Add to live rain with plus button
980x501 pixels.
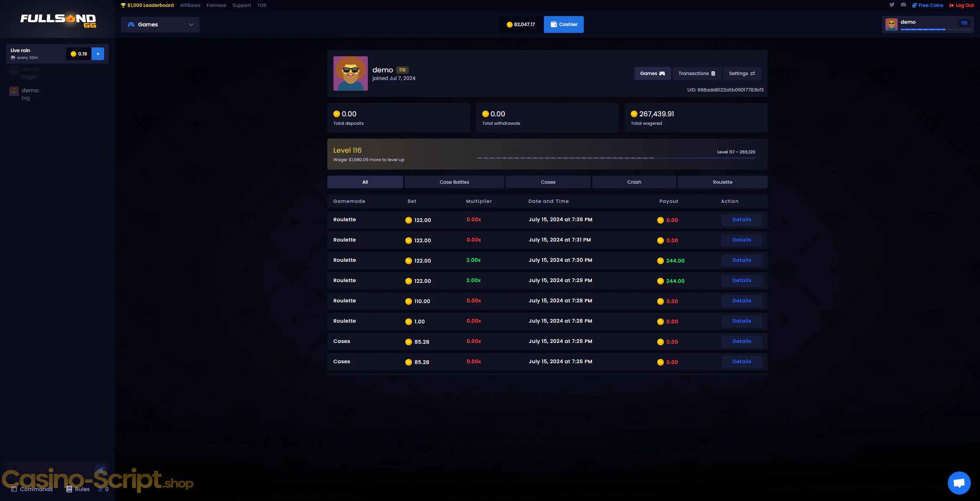[98, 54]
